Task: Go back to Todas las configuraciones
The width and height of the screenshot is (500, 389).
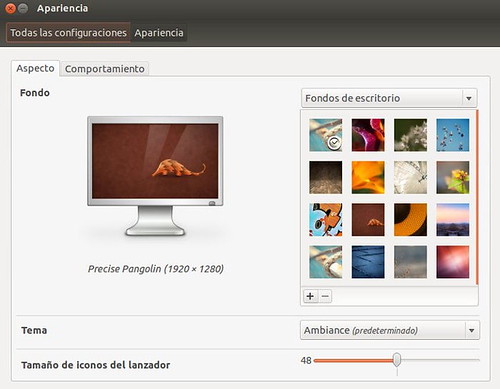Action: click(68, 33)
